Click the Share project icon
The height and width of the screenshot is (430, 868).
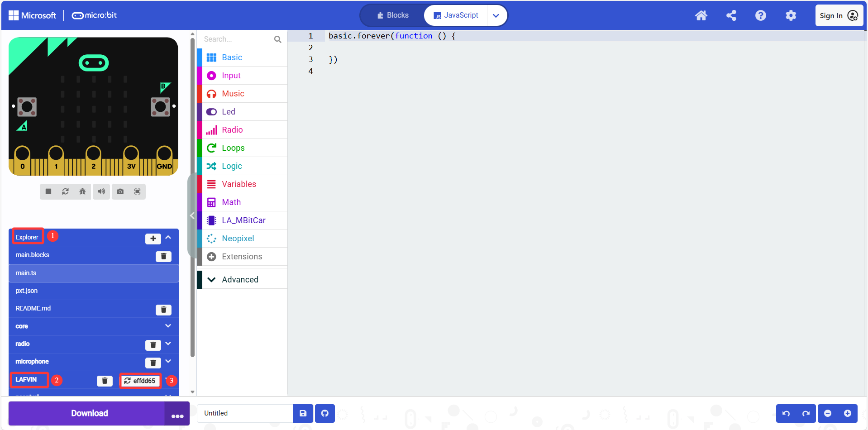click(x=731, y=15)
